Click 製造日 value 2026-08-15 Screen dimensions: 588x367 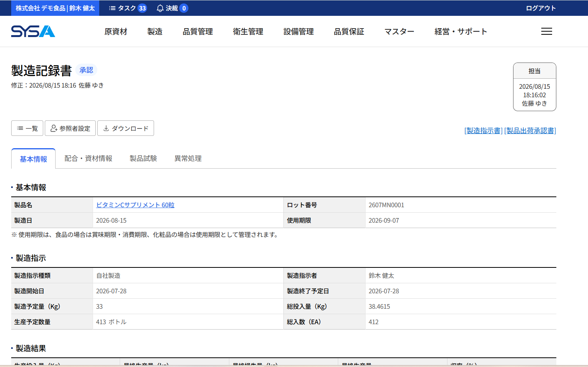111,220
